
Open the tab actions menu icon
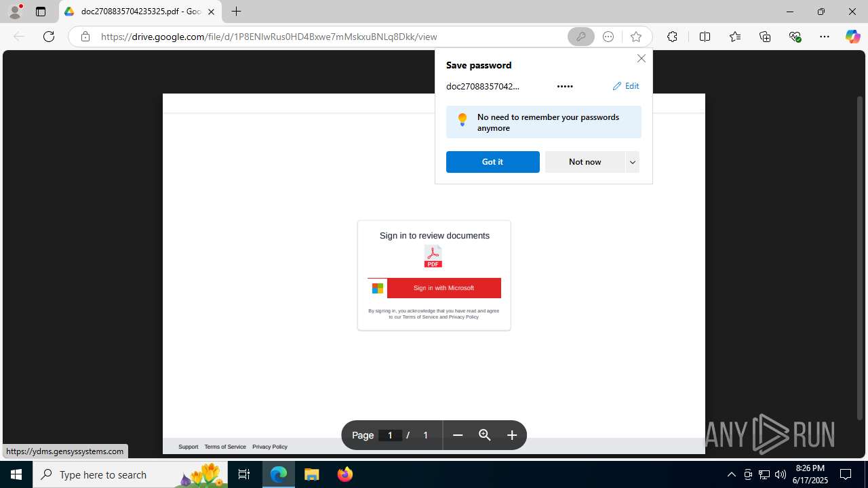click(41, 12)
